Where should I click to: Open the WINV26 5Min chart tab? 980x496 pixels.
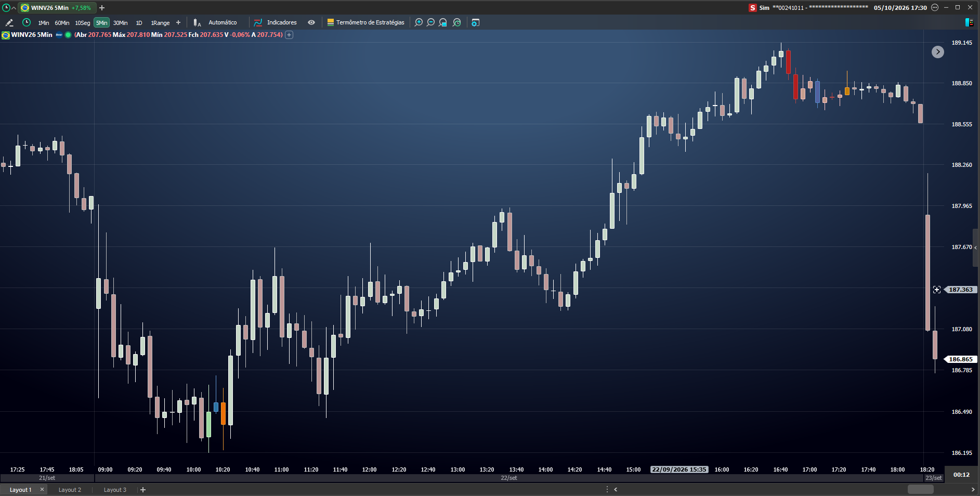point(56,8)
